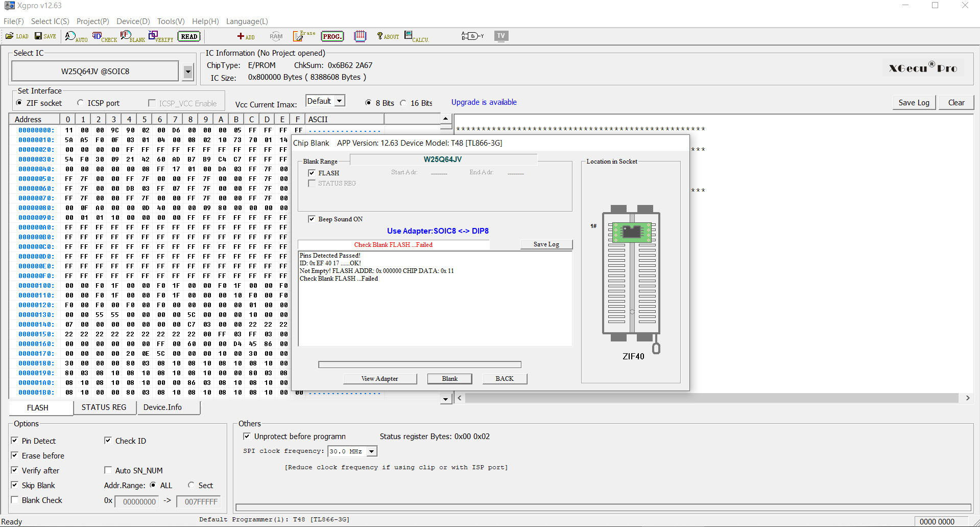Viewport: 980px width, 527px height.
Task: Click the LOAD file toolbar icon
Action: click(x=17, y=36)
